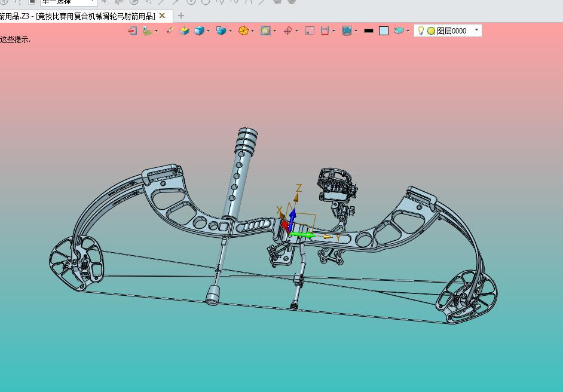Select the right cam wheel of bow
The height and width of the screenshot is (392, 563).
(x=467, y=296)
